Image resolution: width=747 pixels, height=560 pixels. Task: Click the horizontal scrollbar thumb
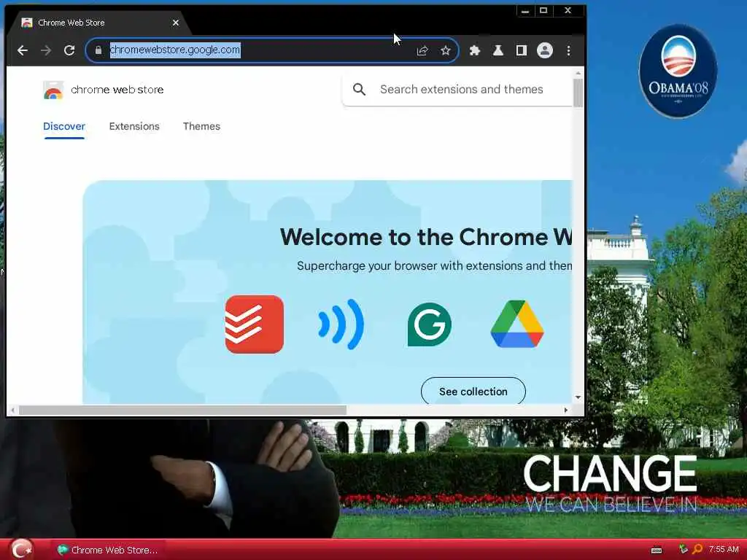point(182,410)
